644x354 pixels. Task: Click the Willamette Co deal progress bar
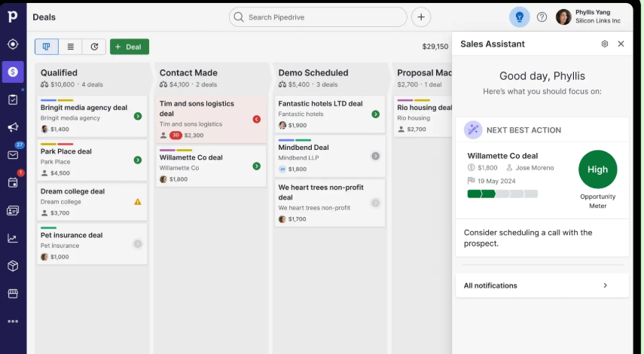(x=502, y=194)
